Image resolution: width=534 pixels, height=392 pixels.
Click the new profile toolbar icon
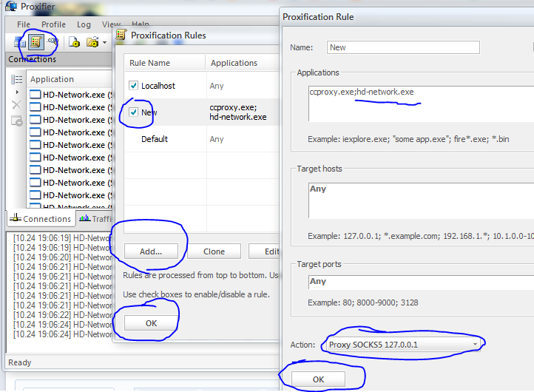(x=75, y=42)
